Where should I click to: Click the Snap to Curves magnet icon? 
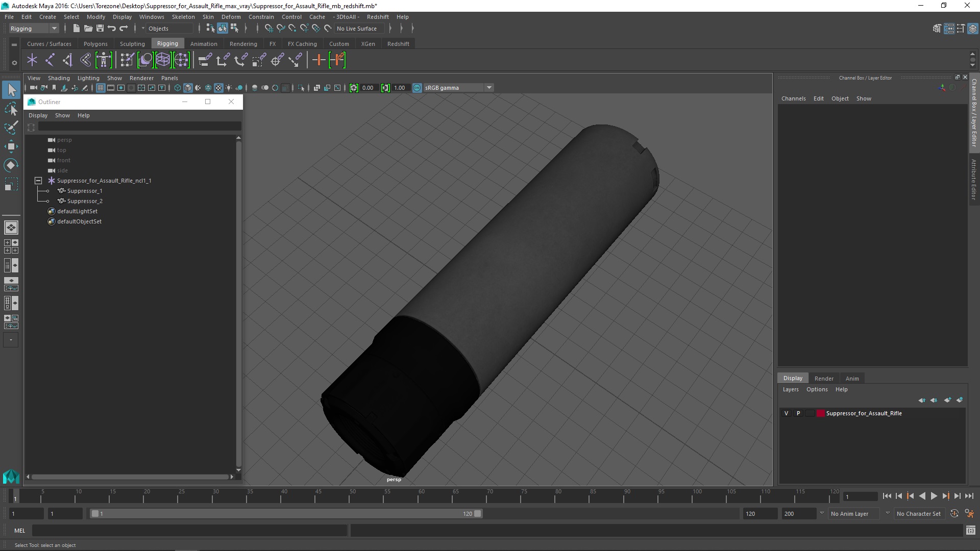click(280, 29)
